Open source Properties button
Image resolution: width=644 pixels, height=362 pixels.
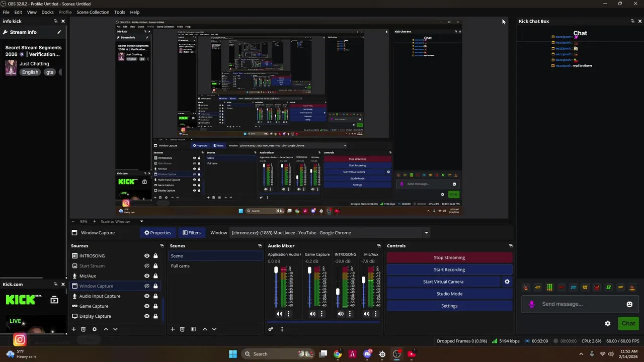(158, 233)
